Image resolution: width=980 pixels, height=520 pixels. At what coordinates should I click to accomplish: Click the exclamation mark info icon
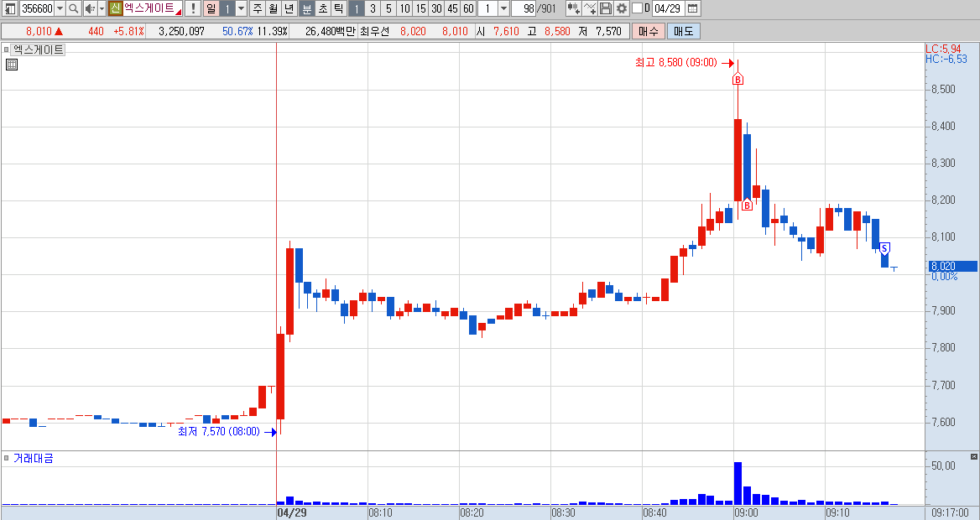(x=193, y=8)
